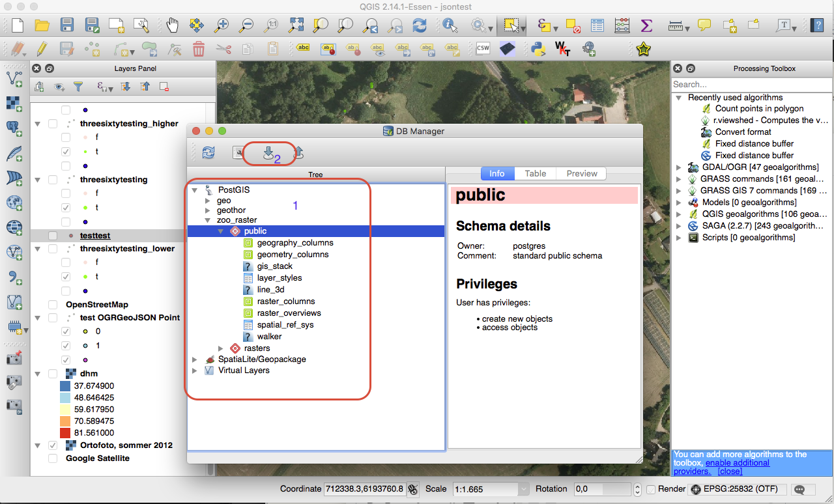Click remove layer icon in Layers Panel
The width and height of the screenshot is (834, 504).
coord(164,87)
